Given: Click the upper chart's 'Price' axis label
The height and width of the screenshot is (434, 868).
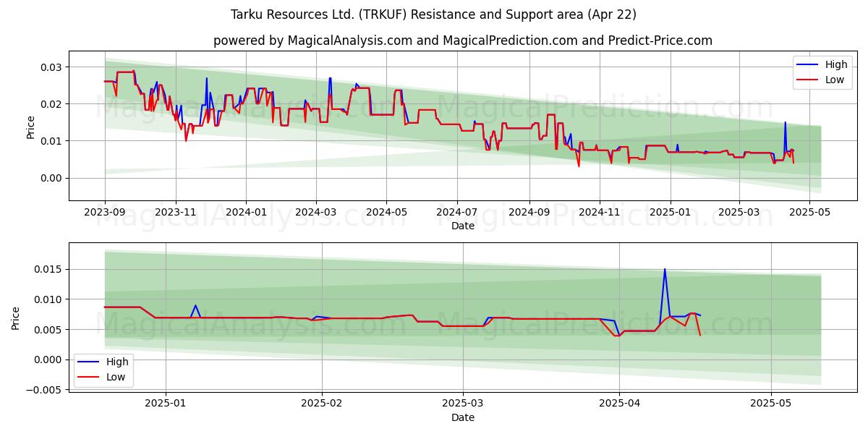Looking at the screenshot, I should coord(30,126).
